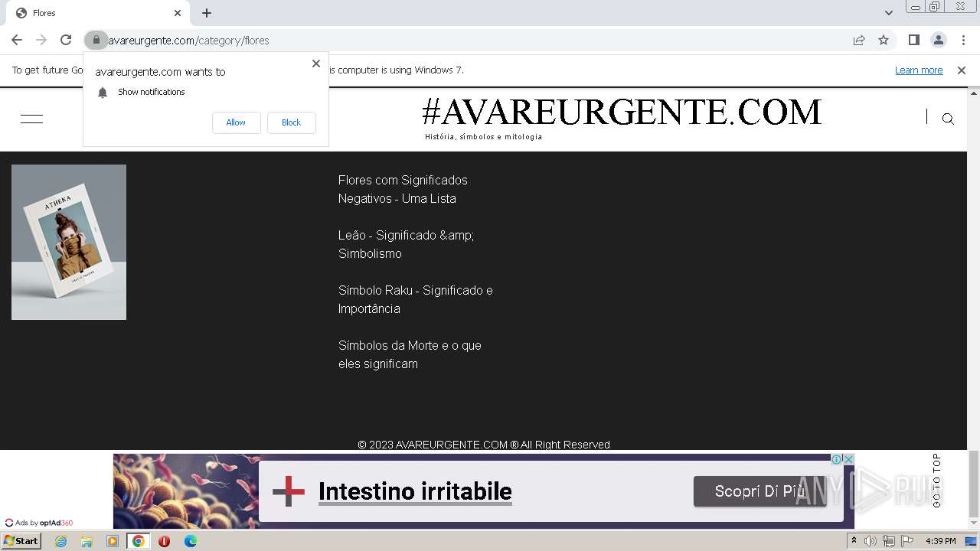The height and width of the screenshot is (551, 980).
Task: Click the Ads by optAd360 label
Action: (x=39, y=523)
